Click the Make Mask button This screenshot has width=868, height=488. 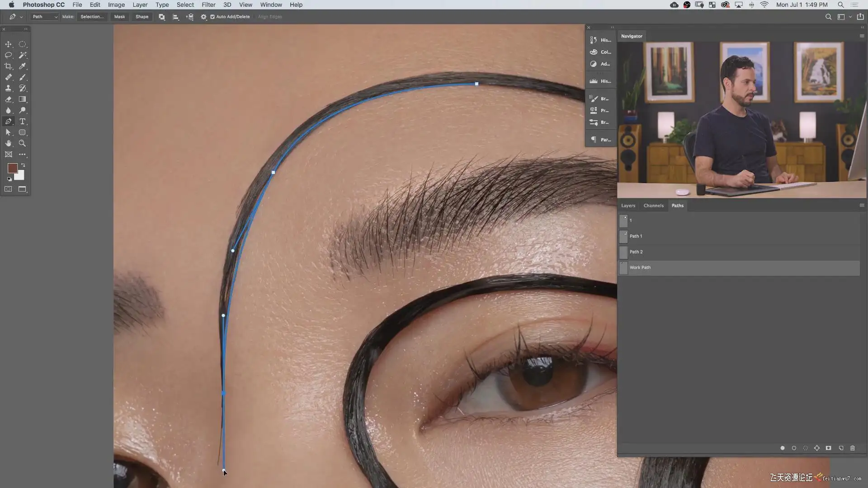pos(119,17)
